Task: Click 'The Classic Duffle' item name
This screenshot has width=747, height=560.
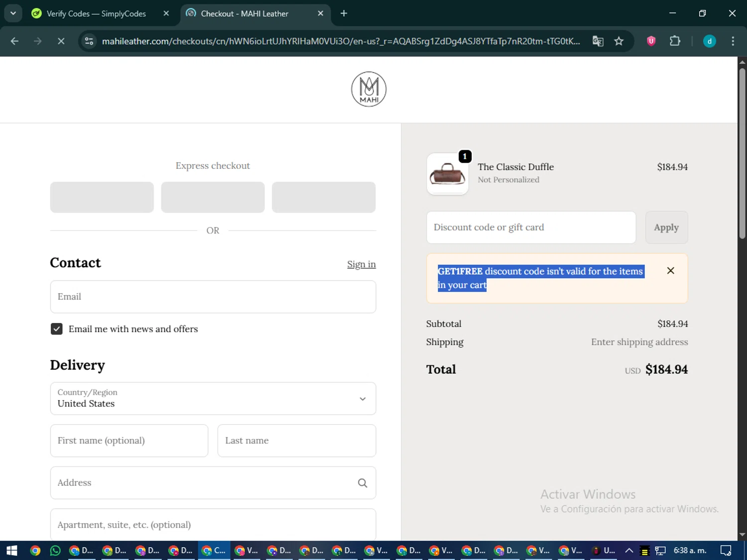Action: point(515,167)
